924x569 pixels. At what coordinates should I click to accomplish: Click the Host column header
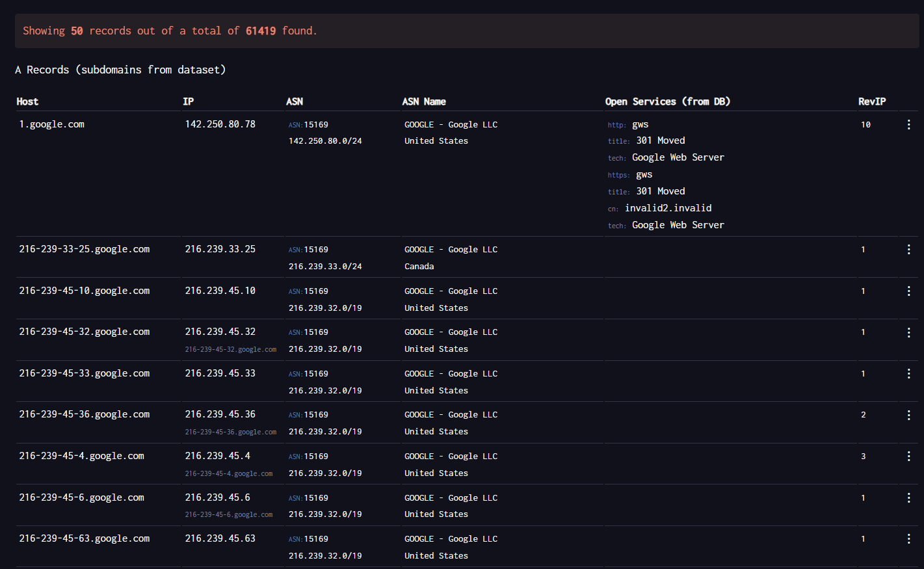[27, 101]
